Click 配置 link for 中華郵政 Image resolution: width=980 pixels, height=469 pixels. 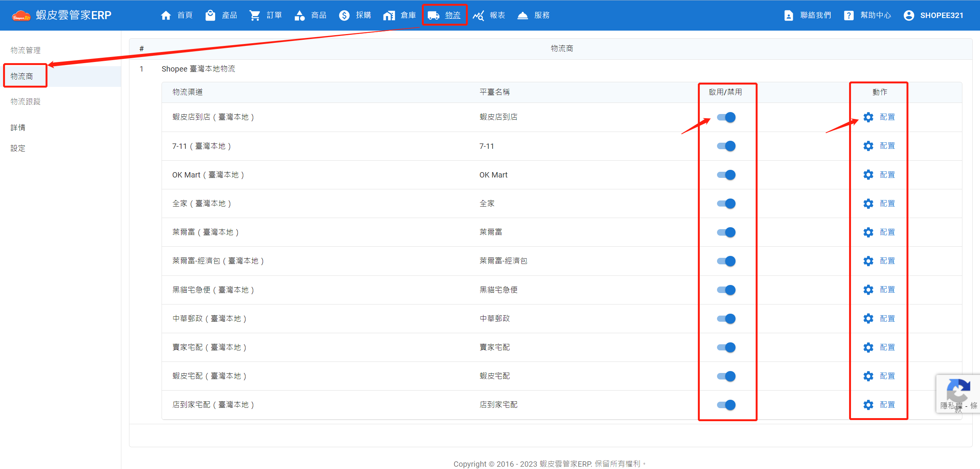[887, 319]
